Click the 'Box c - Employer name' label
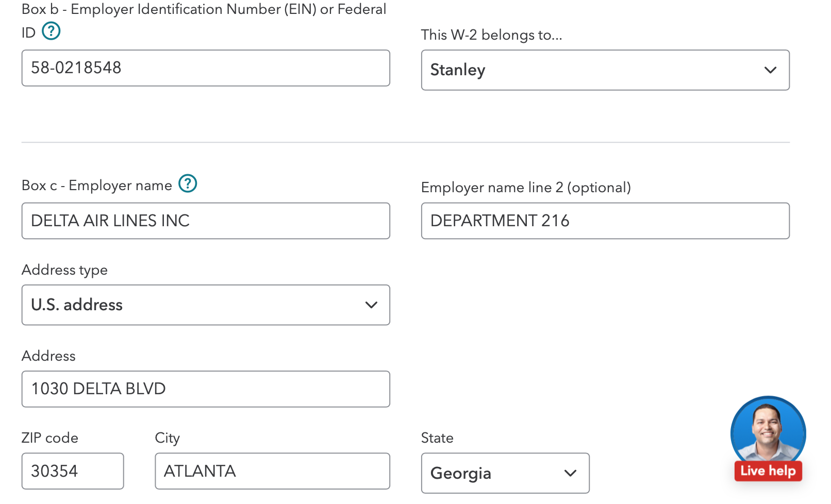 pos(97,186)
